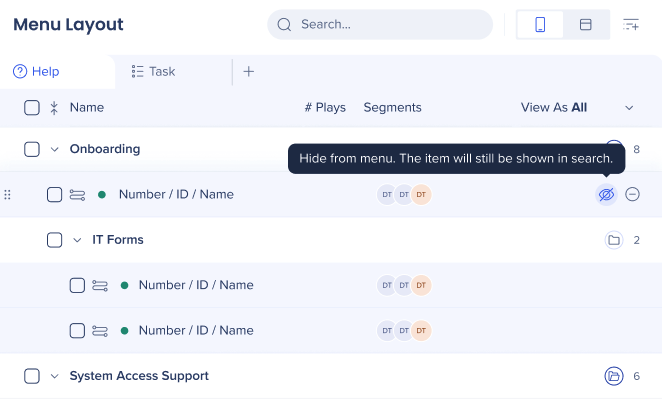Open the View As All dropdown
Screen dimensions: 662x399
coord(577,108)
